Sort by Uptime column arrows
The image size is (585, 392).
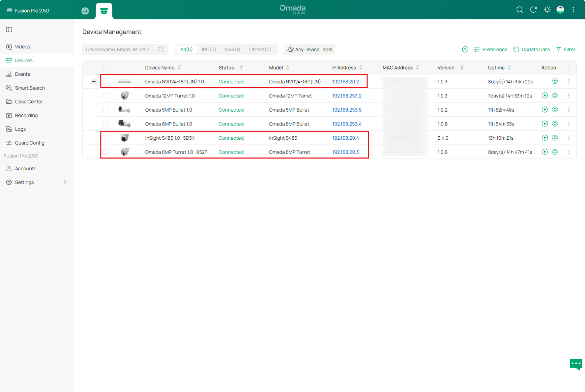click(x=510, y=68)
